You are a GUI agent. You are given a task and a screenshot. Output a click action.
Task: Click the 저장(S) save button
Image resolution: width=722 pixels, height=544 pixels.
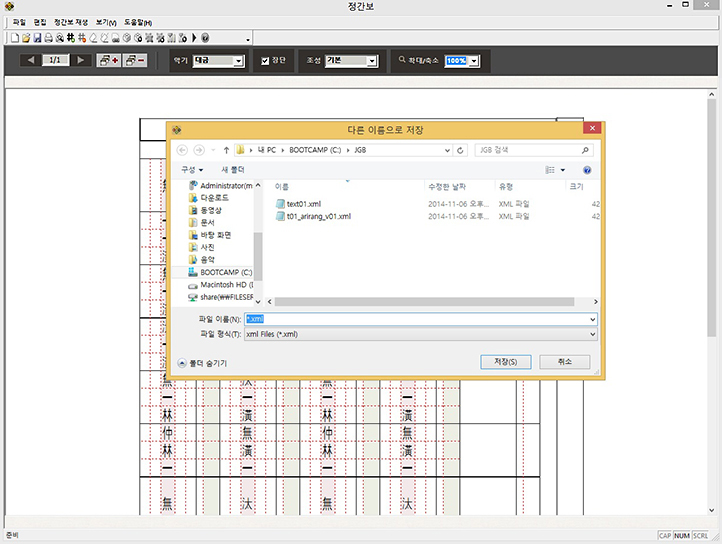coord(506,362)
